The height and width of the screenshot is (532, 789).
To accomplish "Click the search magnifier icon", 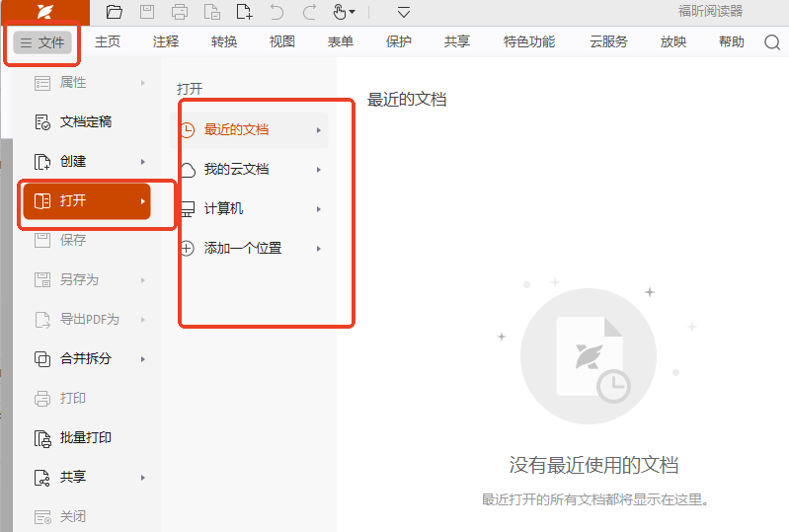I will (772, 42).
